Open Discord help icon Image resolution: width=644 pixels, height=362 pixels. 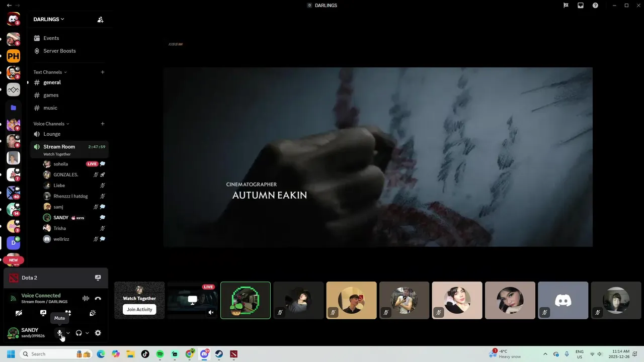(595, 6)
